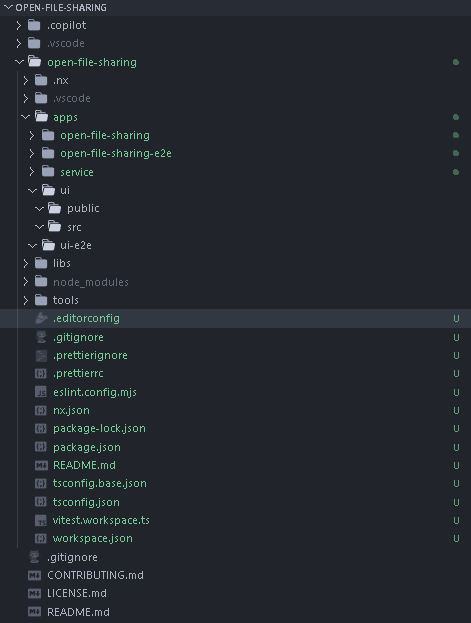Open workspace.json in the editor

93,538
